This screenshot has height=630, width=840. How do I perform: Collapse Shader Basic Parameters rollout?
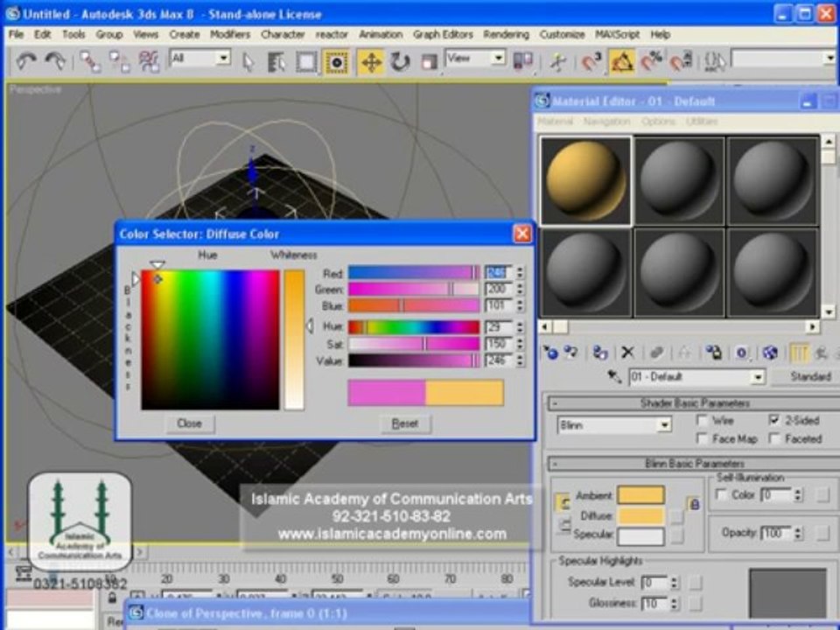694,402
